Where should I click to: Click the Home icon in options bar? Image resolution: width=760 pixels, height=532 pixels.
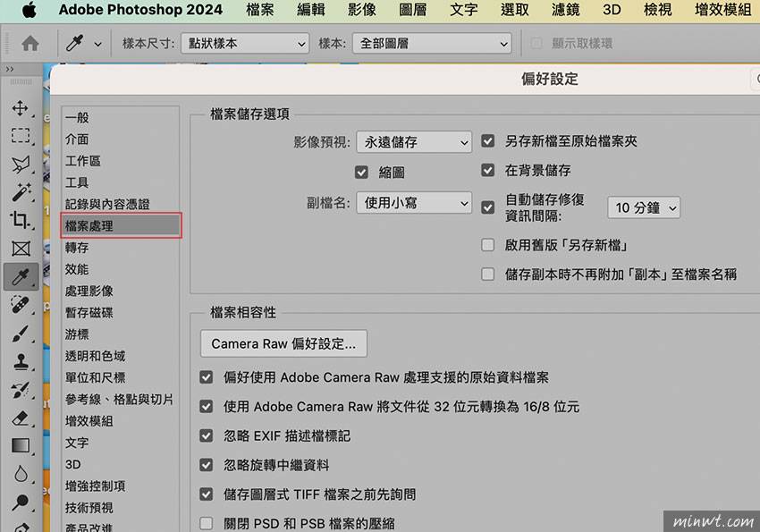pyautogui.click(x=30, y=43)
